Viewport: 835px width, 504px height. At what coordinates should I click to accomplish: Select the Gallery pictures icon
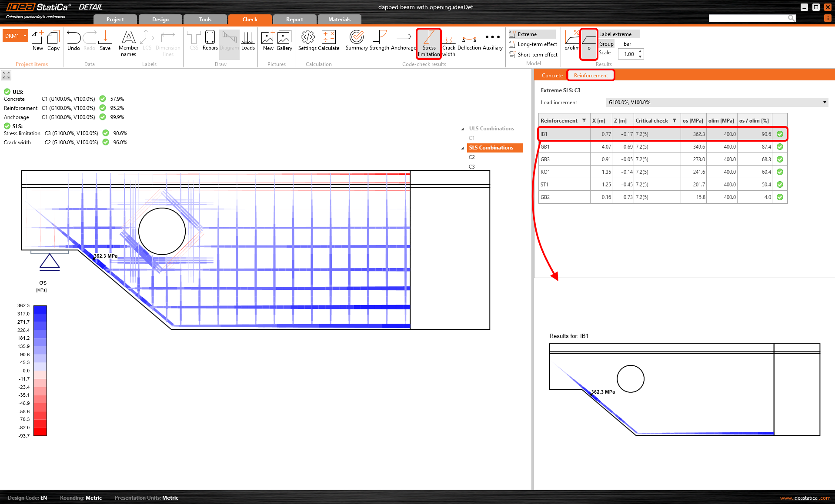pyautogui.click(x=284, y=41)
